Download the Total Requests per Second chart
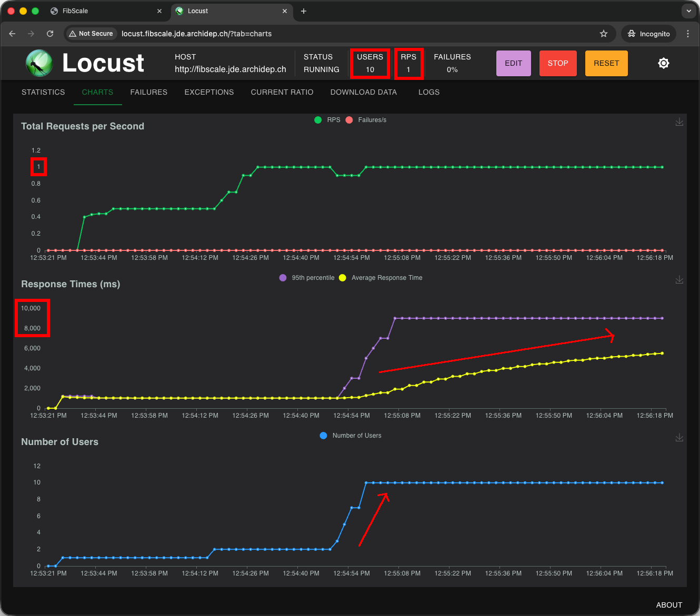The width and height of the screenshot is (700, 616). [x=679, y=122]
